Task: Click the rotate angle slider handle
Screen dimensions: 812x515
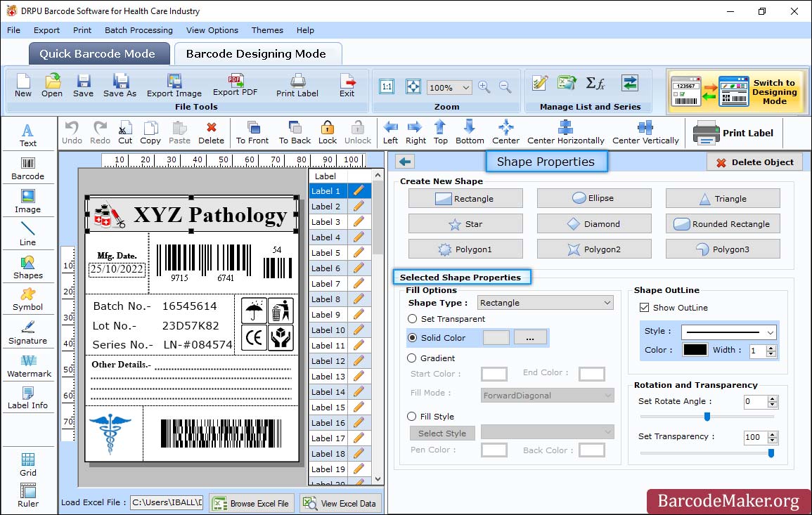Action: point(707,416)
